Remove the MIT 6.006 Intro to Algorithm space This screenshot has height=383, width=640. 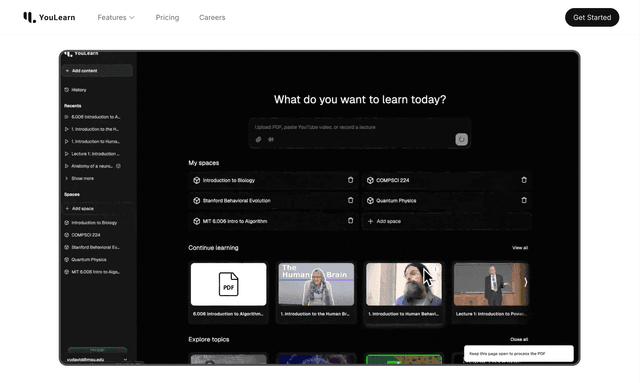coord(350,221)
